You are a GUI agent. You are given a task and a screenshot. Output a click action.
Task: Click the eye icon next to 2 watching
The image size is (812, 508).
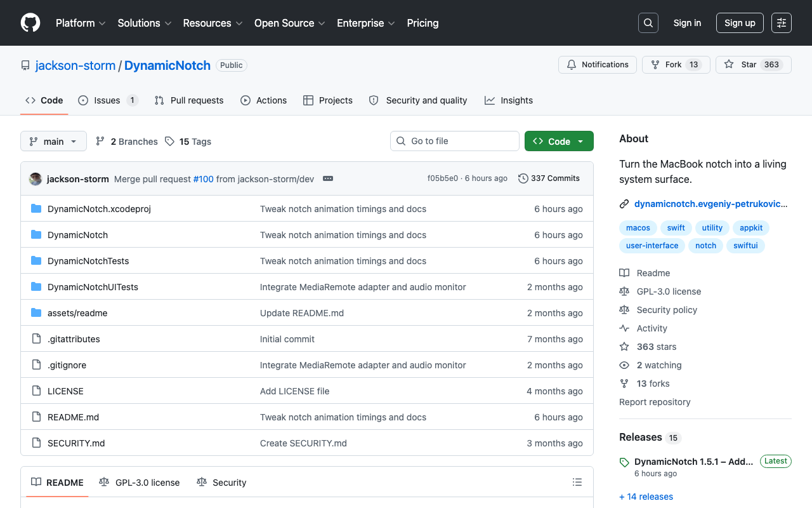pyautogui.click(x=624, y=365)
